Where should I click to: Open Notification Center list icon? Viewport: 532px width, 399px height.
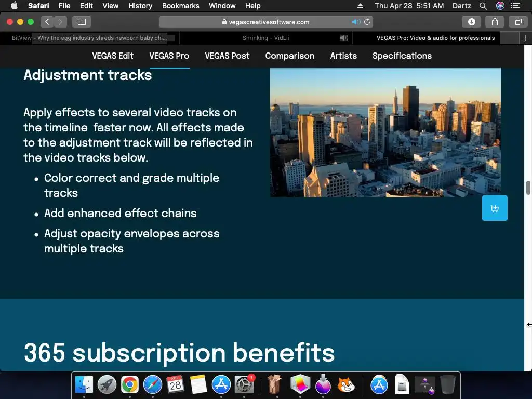pyautogui.click(x=515, y=6)
